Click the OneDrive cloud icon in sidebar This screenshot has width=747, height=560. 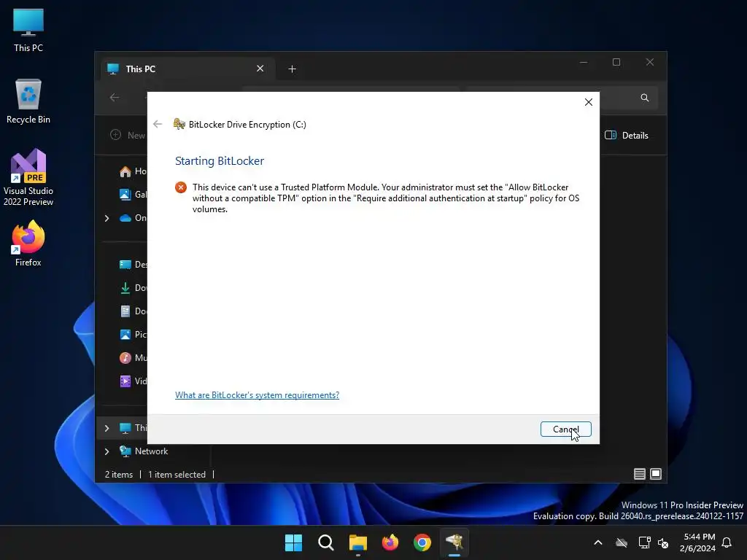(x=125, y=218)
